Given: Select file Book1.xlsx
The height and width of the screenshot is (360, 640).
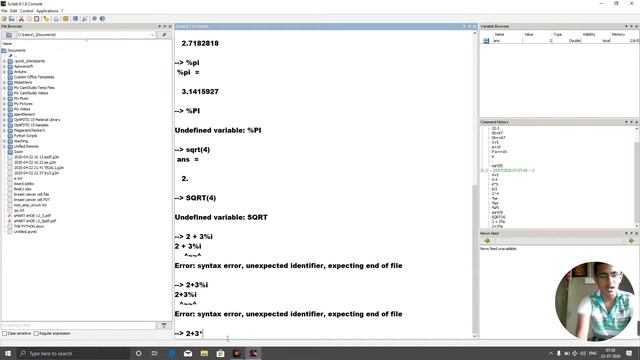Looking at the screenshot, I should tap(23, 189).
